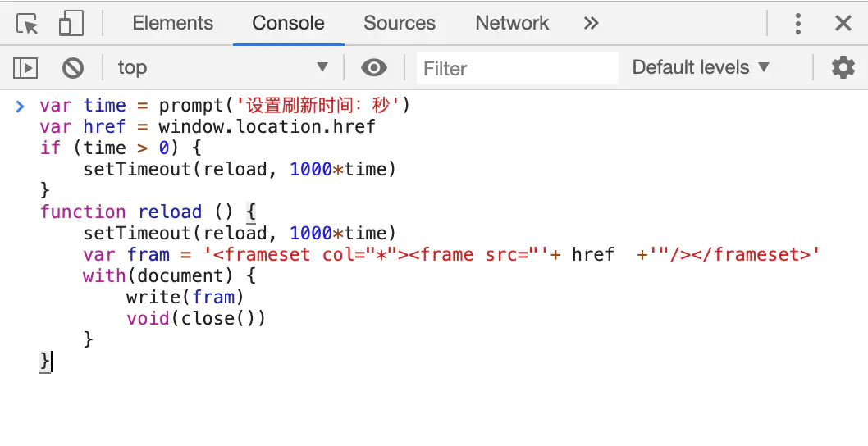
Task: Switch to the Elements tab
Action: point(172,24)
